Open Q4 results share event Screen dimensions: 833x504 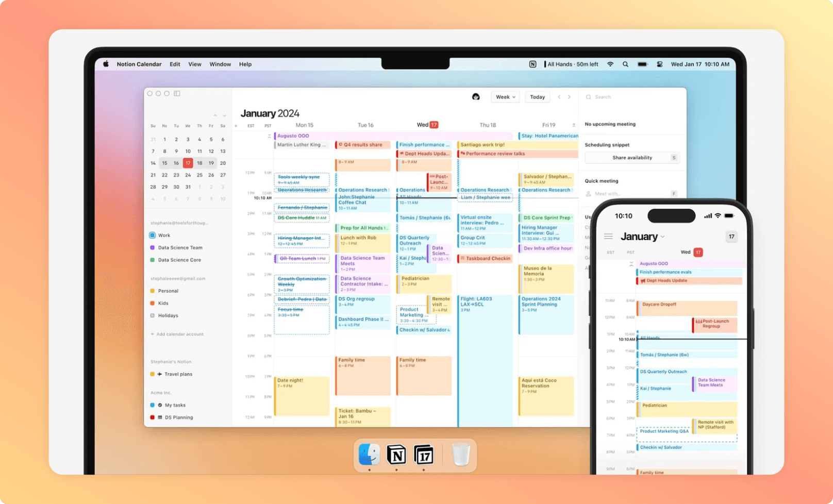point(363,145)
